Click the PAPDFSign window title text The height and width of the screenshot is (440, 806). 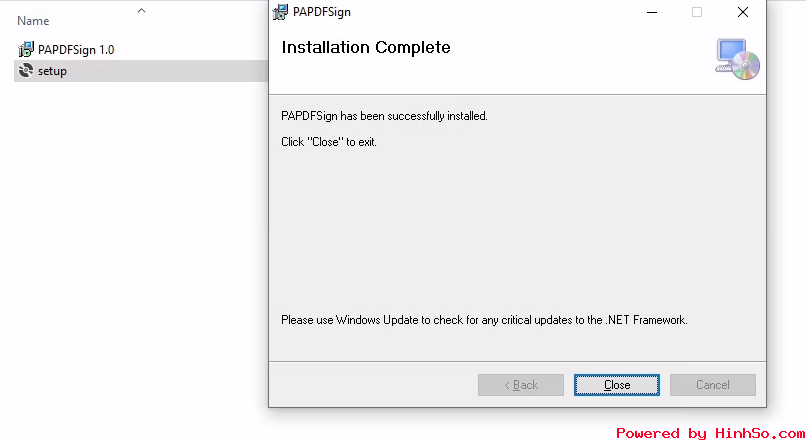pos(322,12)
